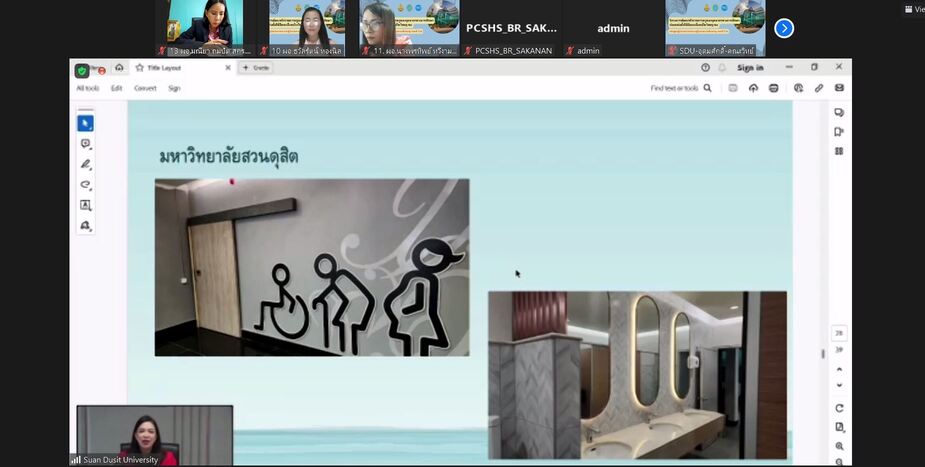Open the share with others icon
Image resolution: width=925 pixels, height=467 pixels.
(798, 88)
